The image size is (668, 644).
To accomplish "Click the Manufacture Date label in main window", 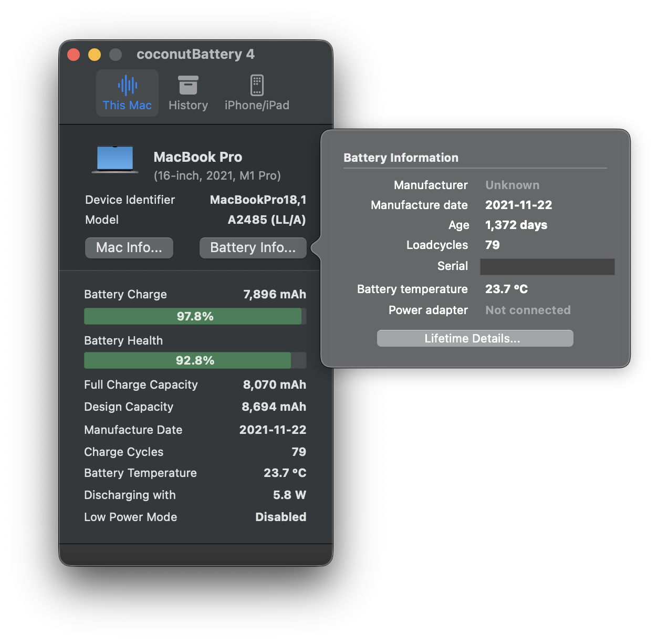I will click(133, 430).
